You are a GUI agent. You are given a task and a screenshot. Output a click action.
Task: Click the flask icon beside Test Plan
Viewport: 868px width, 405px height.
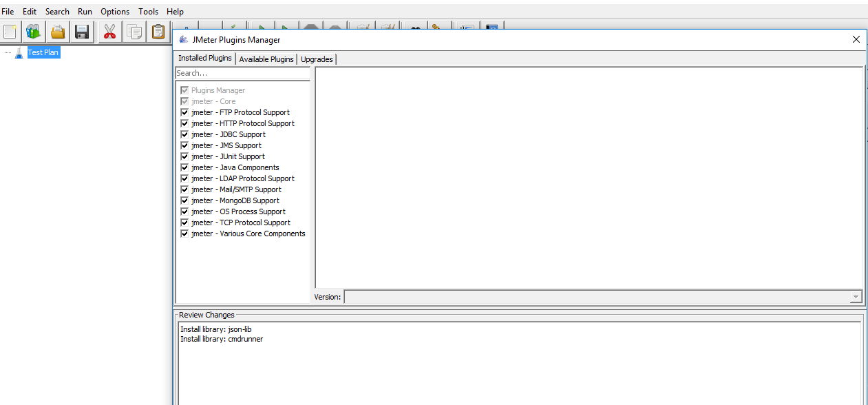point(19,52)
